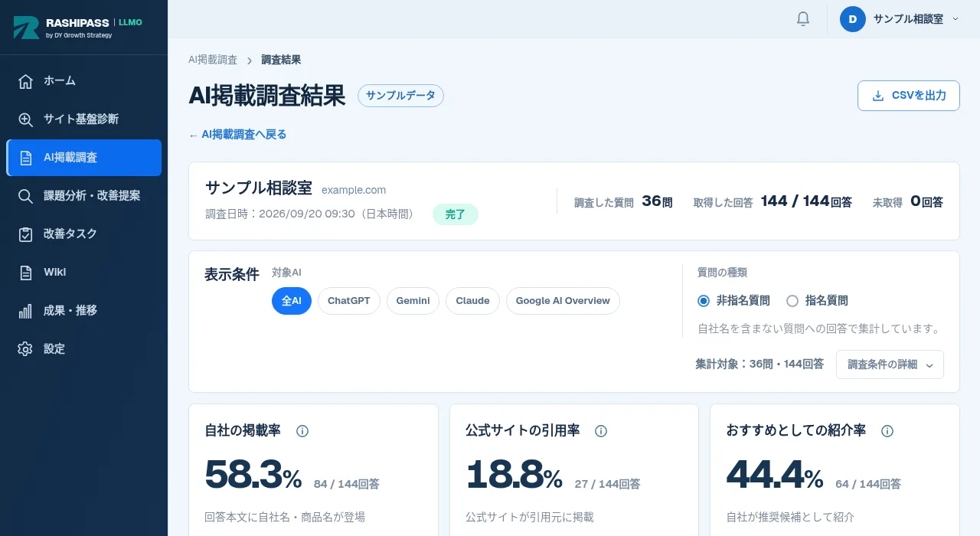Click the 44.4% recommendation rate value
The image size is (980, 536).
[775, 475]
